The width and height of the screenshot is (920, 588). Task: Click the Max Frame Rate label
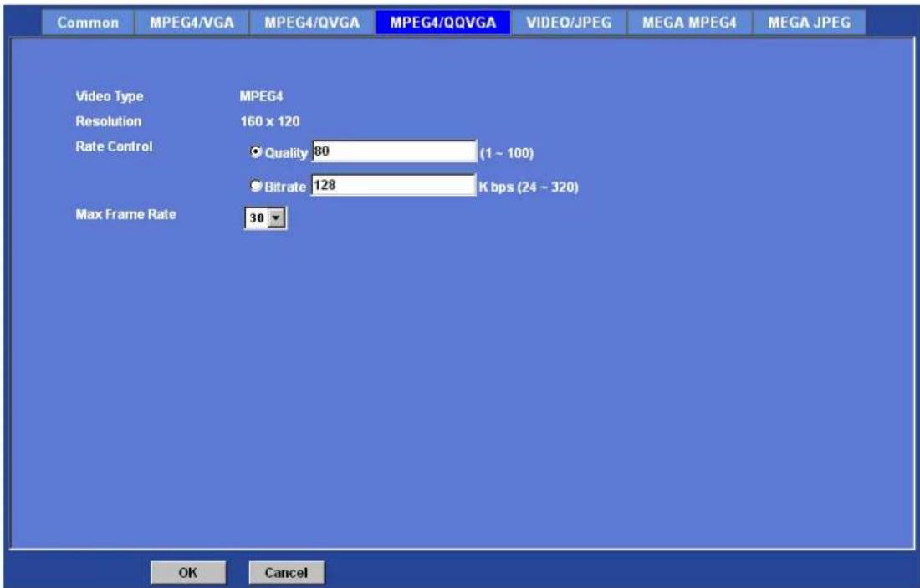click(x=125, y=215)
